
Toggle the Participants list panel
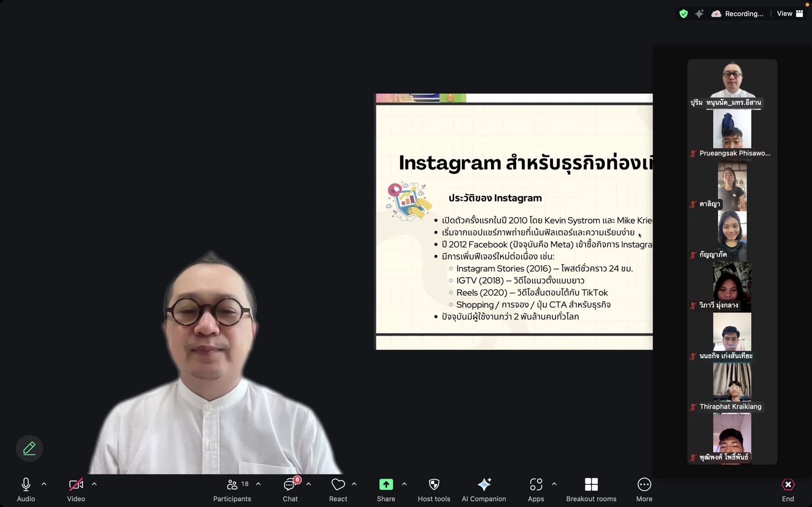pos(232,489)
